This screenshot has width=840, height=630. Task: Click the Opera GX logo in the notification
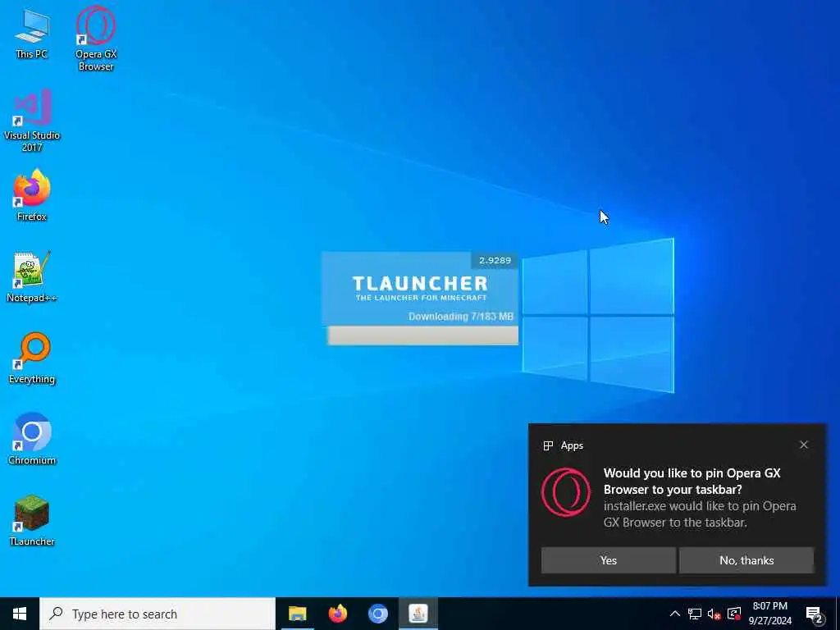click(566, 492)
